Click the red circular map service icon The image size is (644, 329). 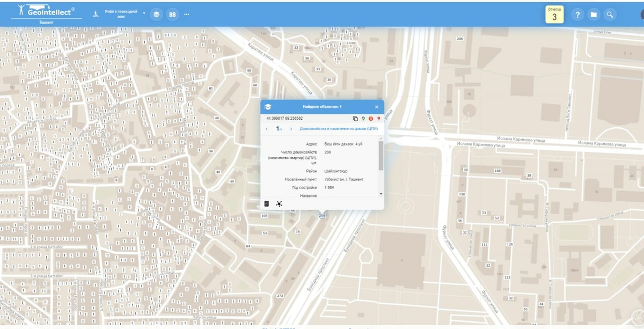click(x=370, y=118)
